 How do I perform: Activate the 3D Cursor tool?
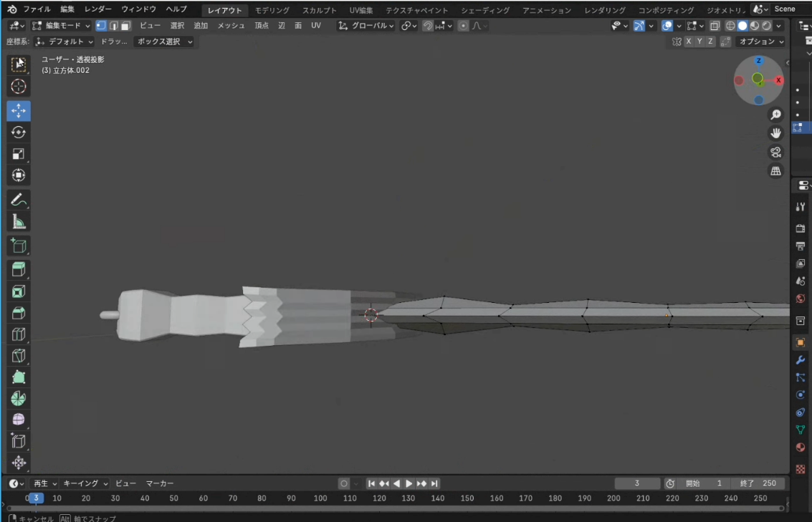click(x=19, y=87)
